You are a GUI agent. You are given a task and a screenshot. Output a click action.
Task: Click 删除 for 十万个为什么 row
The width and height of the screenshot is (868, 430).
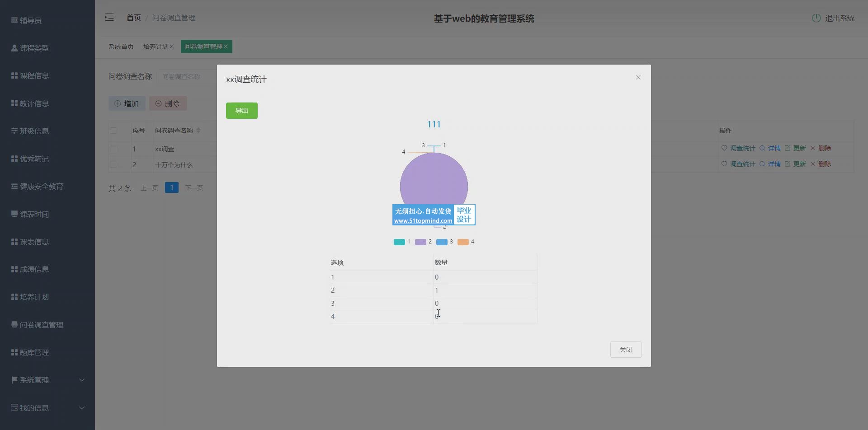pyautogui.click(x=821, y=164)
